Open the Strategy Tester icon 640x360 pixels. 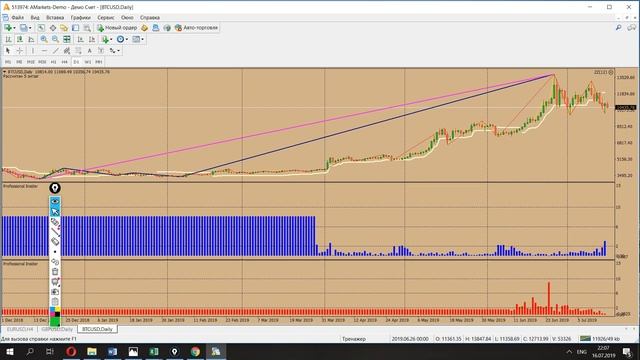(87, 28)
